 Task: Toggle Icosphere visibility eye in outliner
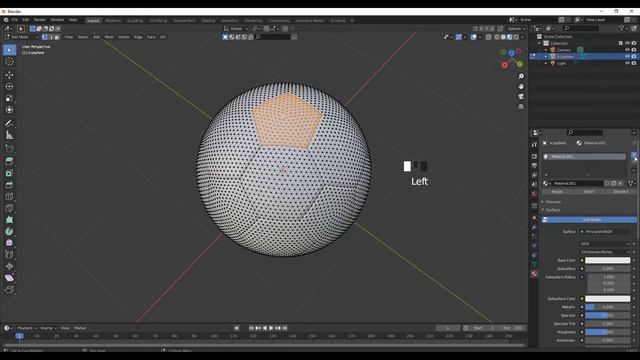[x=627, y=57]
